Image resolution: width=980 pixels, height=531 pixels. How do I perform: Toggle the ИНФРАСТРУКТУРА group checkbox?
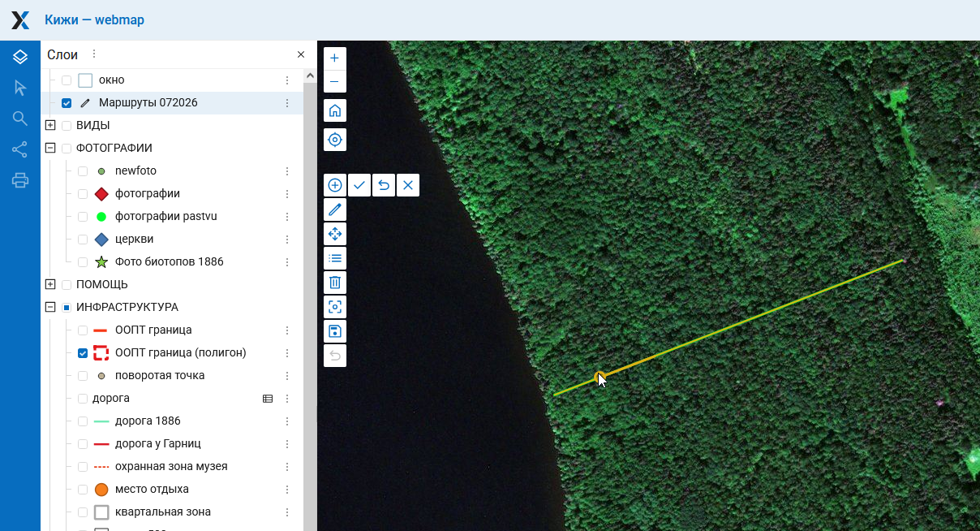pyautogui.click(x=67, y=308)
